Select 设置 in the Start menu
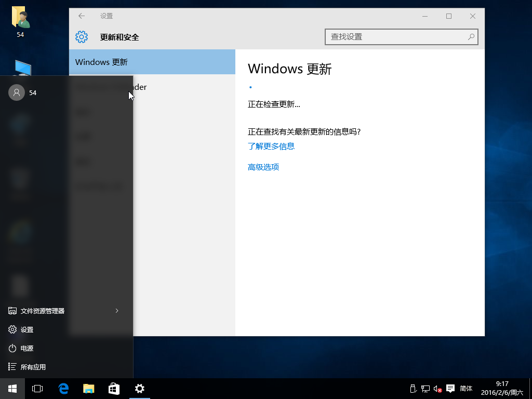 point(26,330)
